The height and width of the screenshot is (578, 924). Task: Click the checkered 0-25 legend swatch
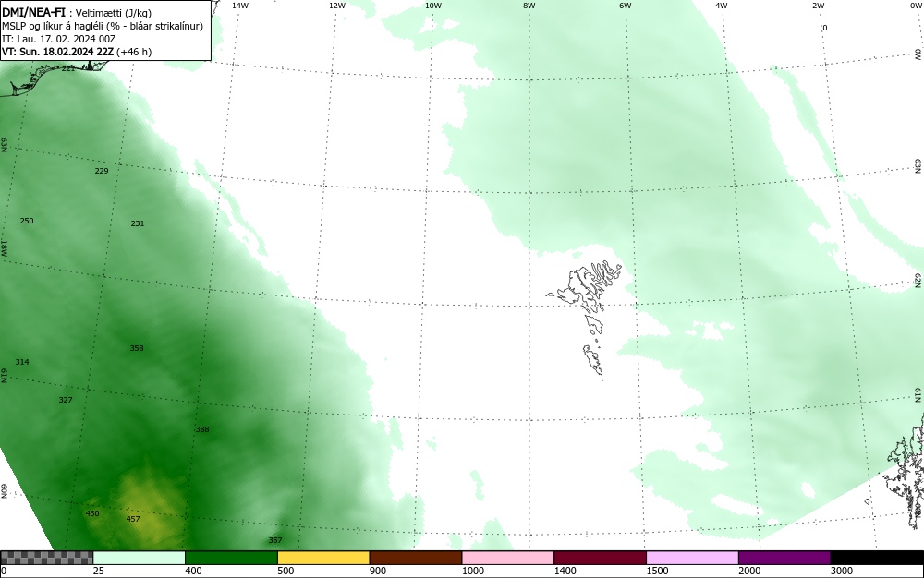pos(46,558)
